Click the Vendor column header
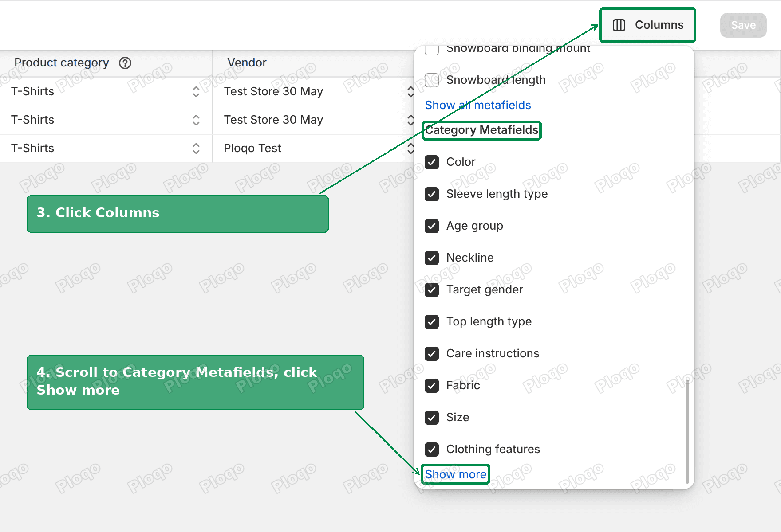This screenshot has height=532, width=781. pyautogui.click(x=247, y=63)
